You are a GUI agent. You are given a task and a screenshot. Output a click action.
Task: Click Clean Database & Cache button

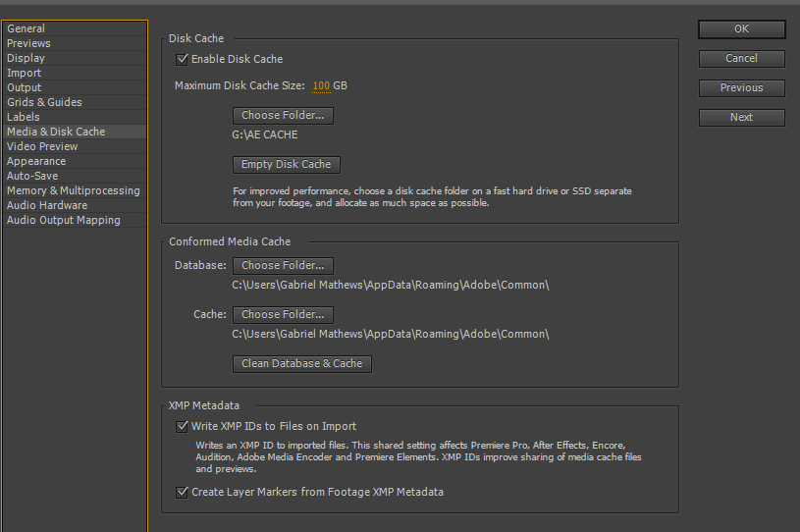[301, 364]
